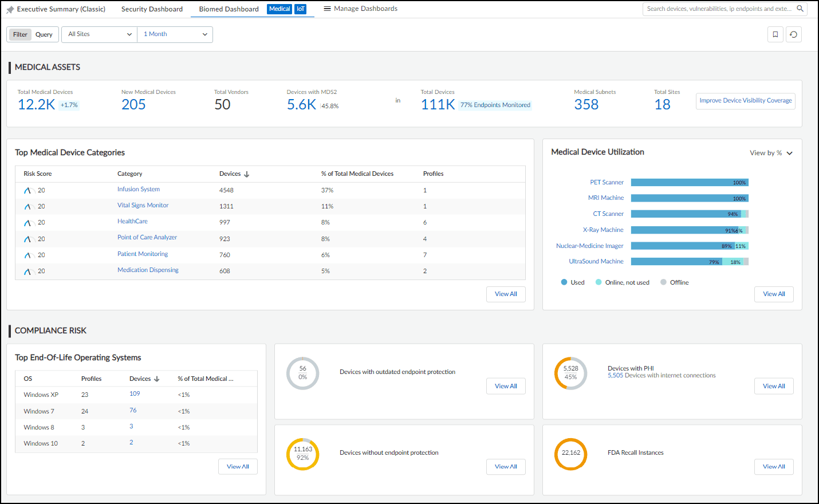Click View All under Medical Device Utilization
Image resolution: width=819 pixels, height=504 pixels.
point(774,294)
